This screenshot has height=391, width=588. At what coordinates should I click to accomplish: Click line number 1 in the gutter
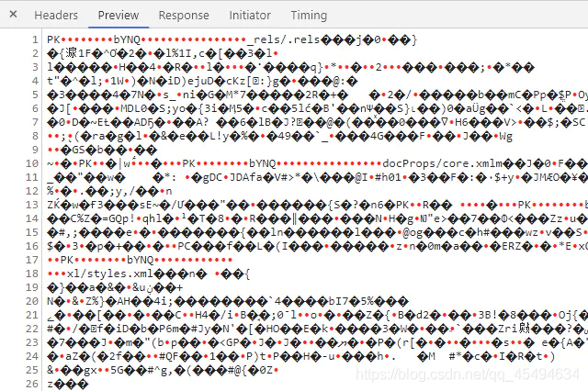[x=35, y=39]
